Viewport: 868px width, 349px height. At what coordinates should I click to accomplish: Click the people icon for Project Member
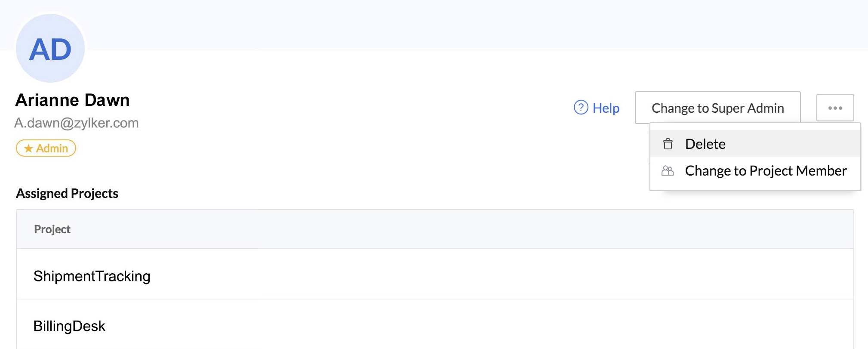click(668, 171)
